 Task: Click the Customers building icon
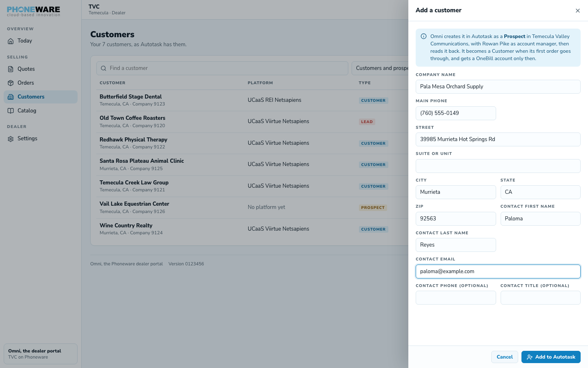[x=11, y=97]
